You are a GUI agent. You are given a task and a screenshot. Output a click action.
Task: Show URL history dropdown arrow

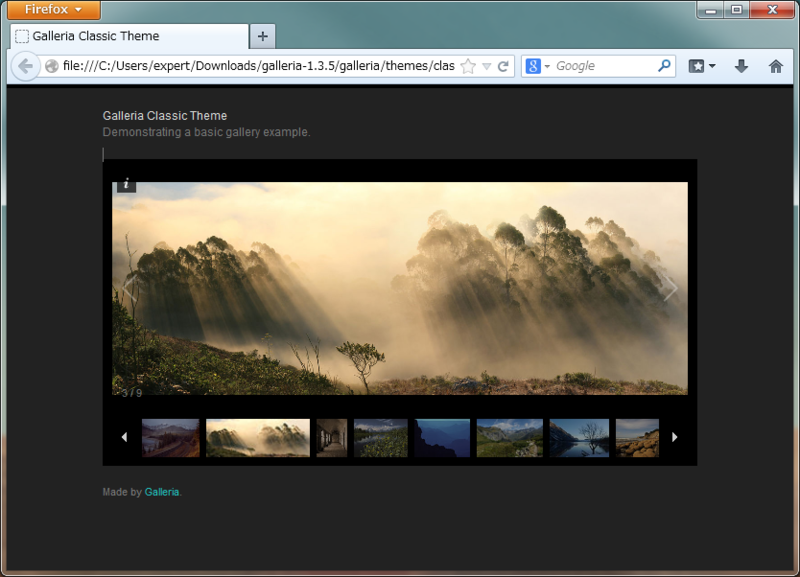[487, 66]
